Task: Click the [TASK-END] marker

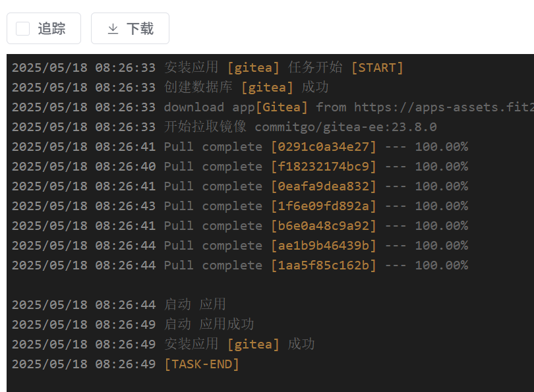Action: pyautogui.click(x=202, y=364)
